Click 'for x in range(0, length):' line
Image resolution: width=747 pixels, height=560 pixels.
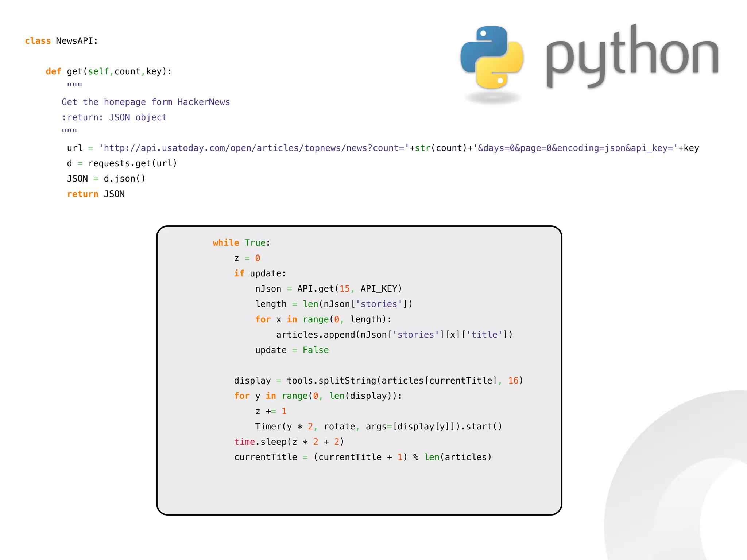coord(324,319)
